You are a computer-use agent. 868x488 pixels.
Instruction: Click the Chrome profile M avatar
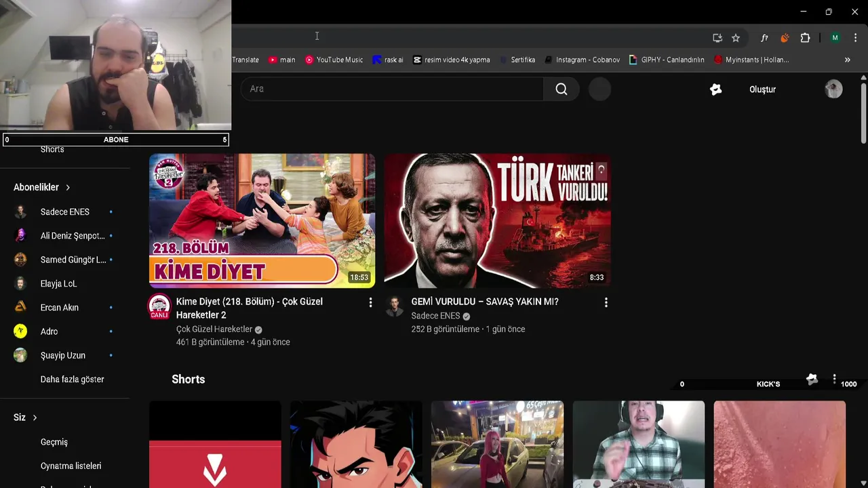[x=835, y=38]
